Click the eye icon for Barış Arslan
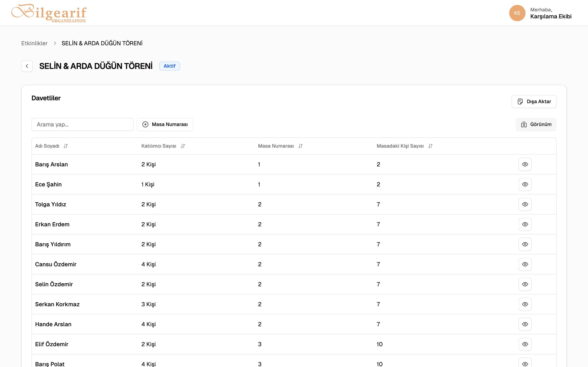The height and width of the screenshot is (367, 588). click(525, 164)
